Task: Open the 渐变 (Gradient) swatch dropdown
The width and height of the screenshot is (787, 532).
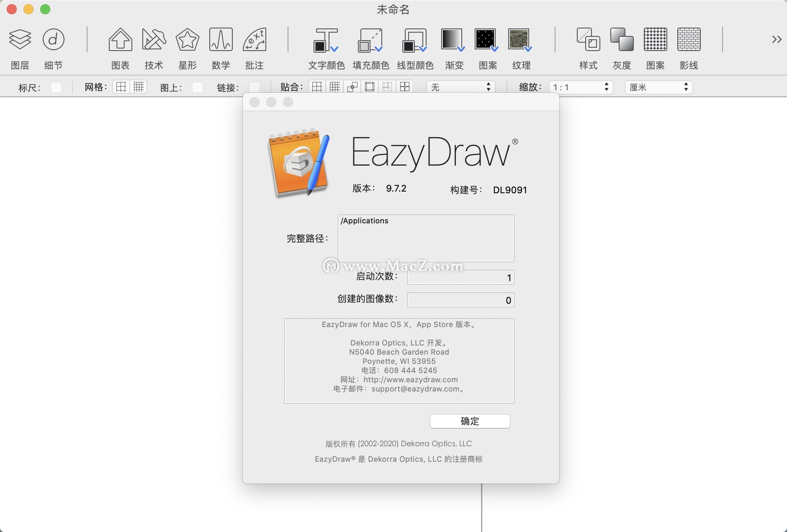Action: tap(453, 40)
